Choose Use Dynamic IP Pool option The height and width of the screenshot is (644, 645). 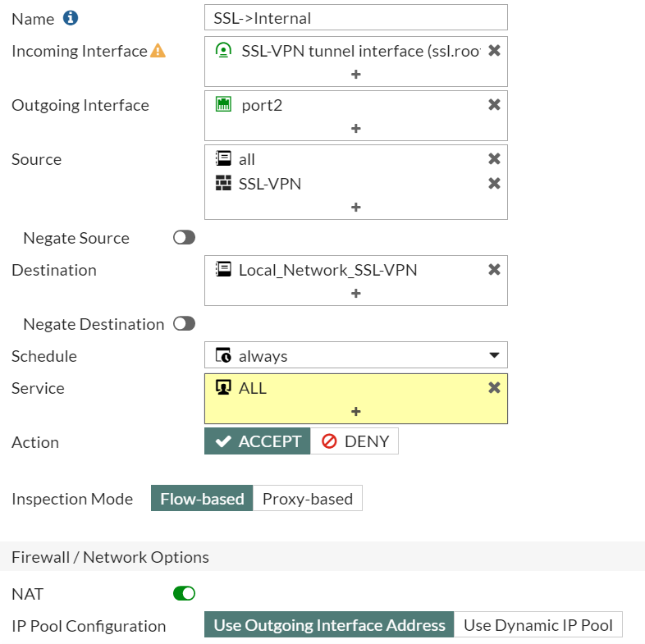pyautogui.click(x=538, y=625)
